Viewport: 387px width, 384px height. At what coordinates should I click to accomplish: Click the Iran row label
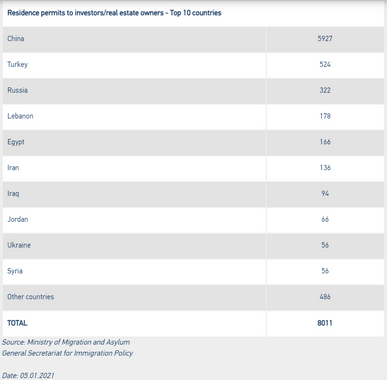pyautogui.click(x=13, y=168)
